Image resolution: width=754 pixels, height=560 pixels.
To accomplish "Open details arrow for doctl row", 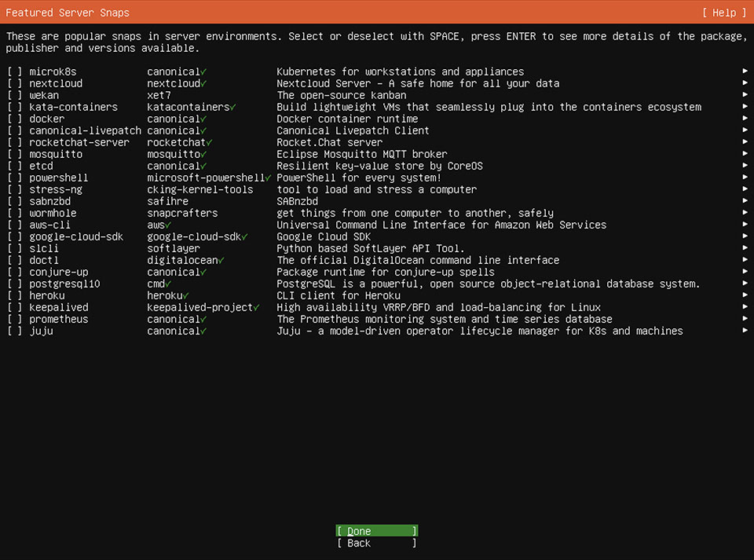I will (745, 259).
